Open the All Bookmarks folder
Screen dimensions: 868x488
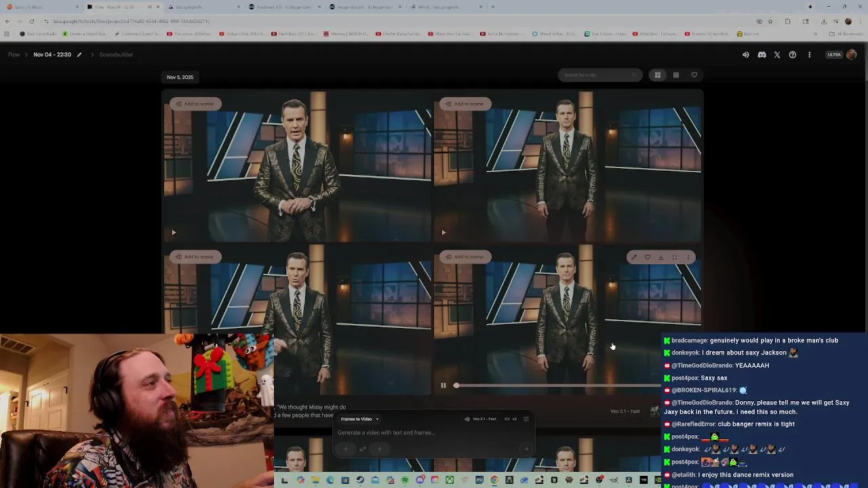coord(846,34)
